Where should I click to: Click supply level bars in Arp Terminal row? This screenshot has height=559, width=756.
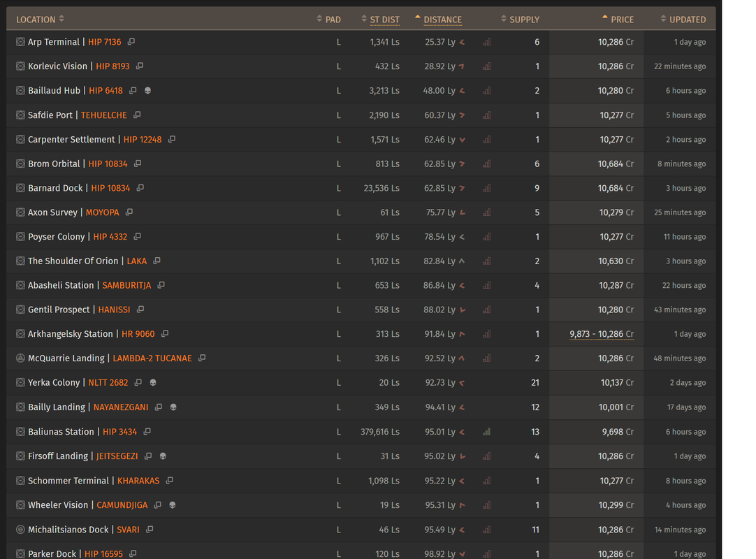[x=487, y=42]
